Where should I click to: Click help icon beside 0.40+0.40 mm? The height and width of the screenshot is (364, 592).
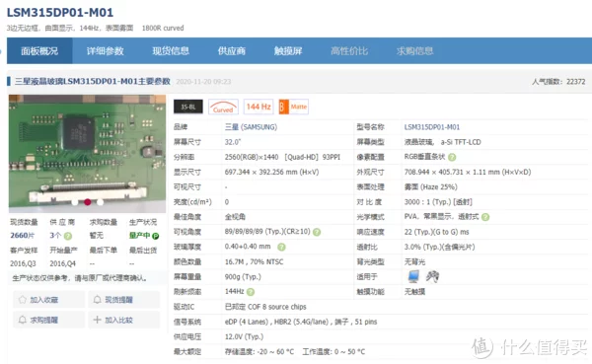(x=281, y=247)
